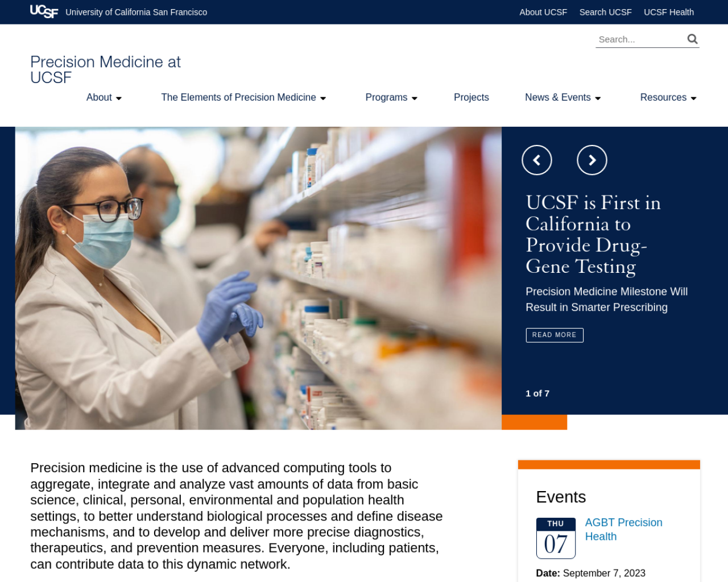
Task: Click the Precision Medicine Milestone subtitle text
Action: coord(606,300)
